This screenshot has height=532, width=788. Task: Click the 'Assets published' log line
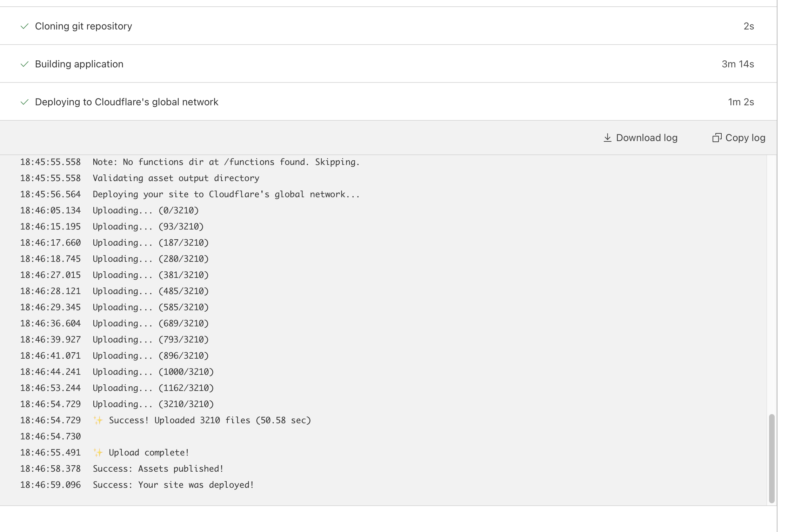(x=158, y=469)
